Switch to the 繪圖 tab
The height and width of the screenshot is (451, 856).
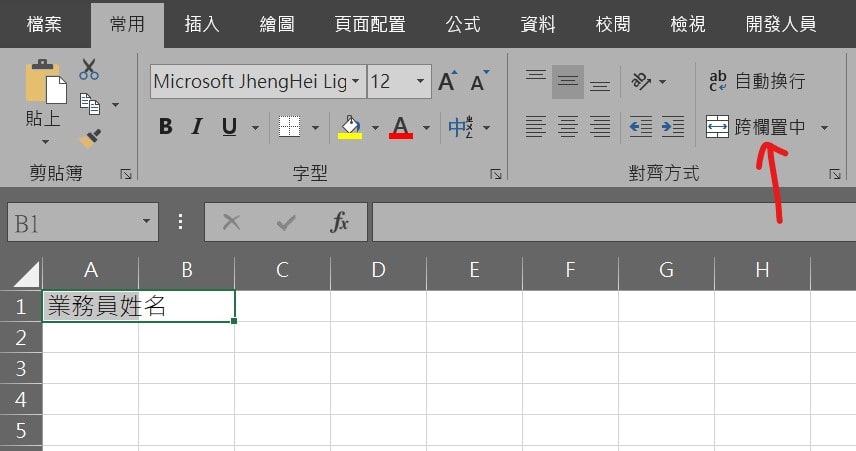point(277,24)
